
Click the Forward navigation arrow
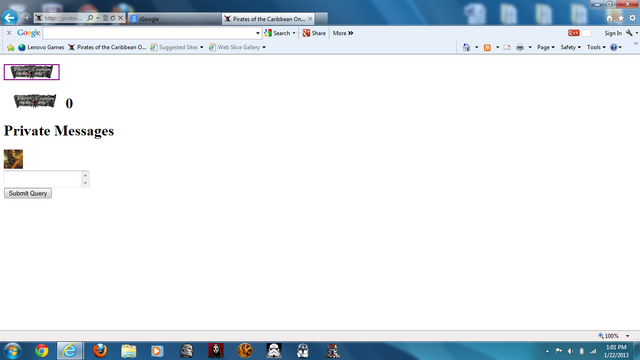(25, 18)
